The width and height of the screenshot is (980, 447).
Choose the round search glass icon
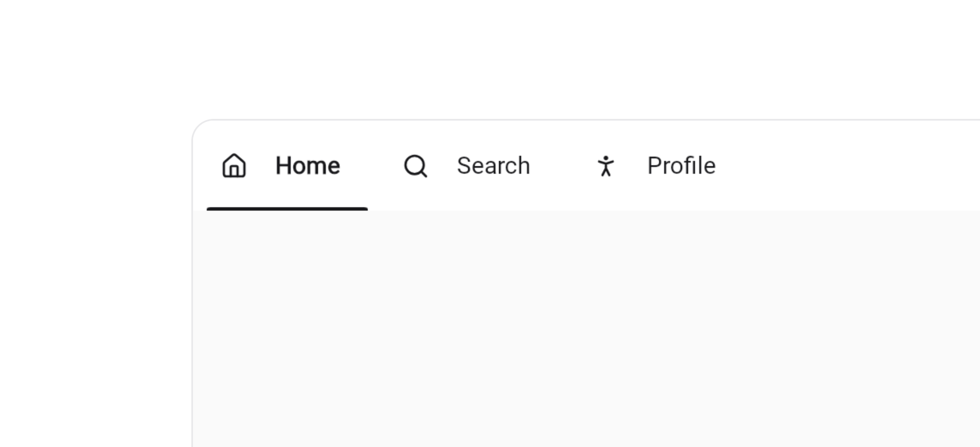click(415, 166)
